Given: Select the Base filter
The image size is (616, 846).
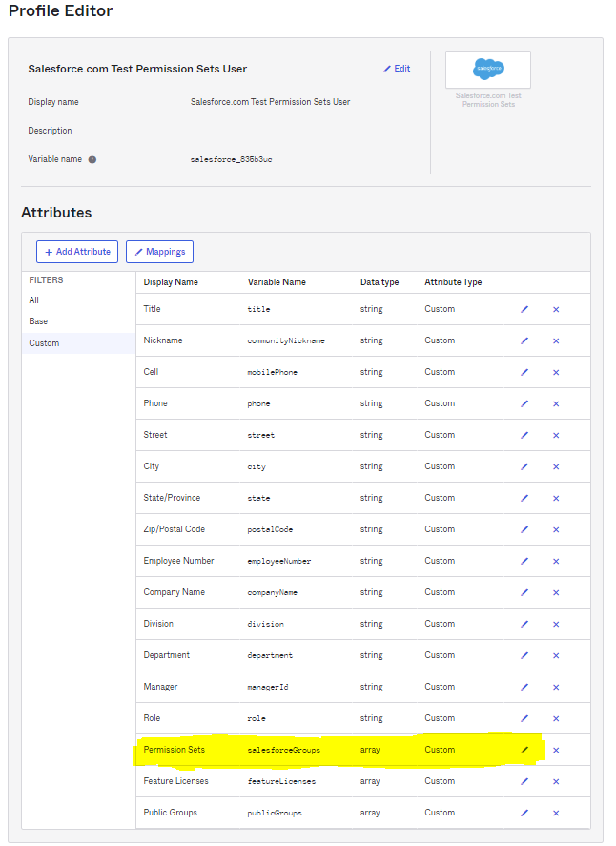Looking at the screenshot, I should [38, 321].
